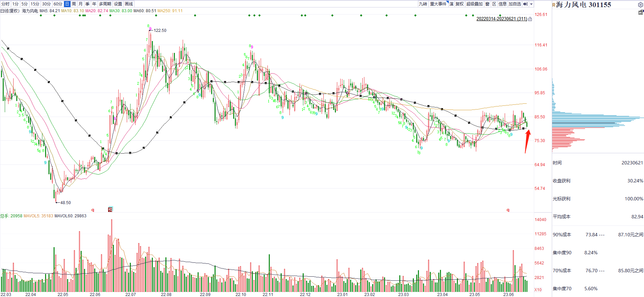This screenshot has height=297, width=644.
Task: Click the 集中度70 value 5.60%
Action: pyautogui.click(x=591, y=289)
